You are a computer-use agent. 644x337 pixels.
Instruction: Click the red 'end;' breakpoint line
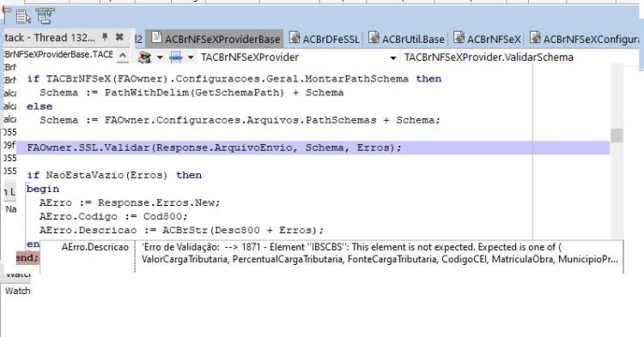(27, 258)
